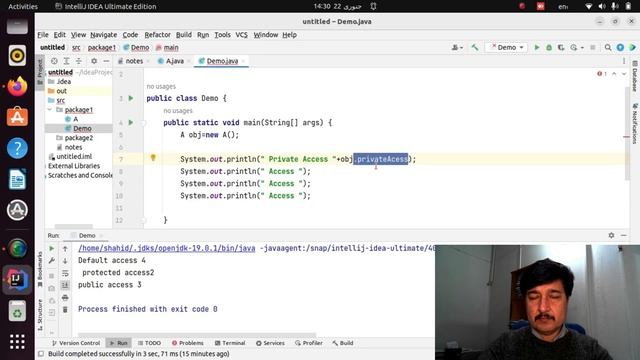Viewport: 640px width, 360px height.
Task: Select opened file in Project panel
Action: pos(54,61)
